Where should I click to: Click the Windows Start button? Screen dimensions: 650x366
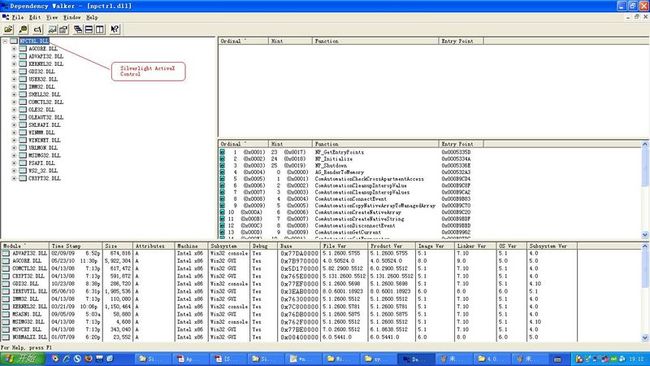(x=22, y=359)
